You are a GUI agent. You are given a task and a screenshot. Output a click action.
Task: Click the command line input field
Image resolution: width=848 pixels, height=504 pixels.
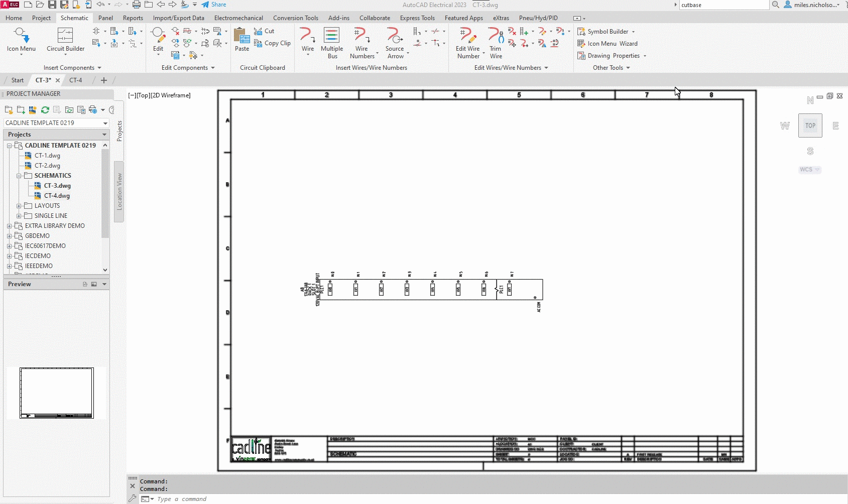[x=492, y=499]
